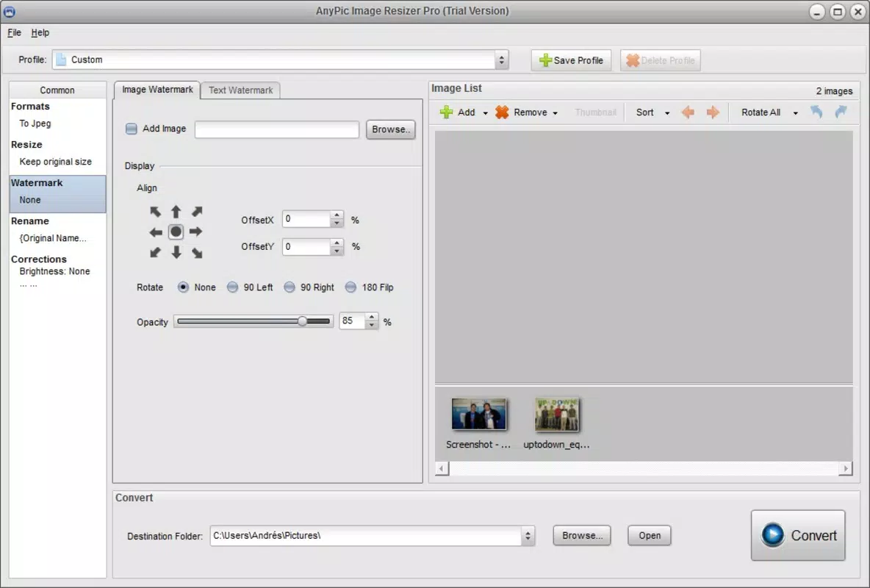
Task: Align watermark to top-right arrow
Action: point(196,212)
